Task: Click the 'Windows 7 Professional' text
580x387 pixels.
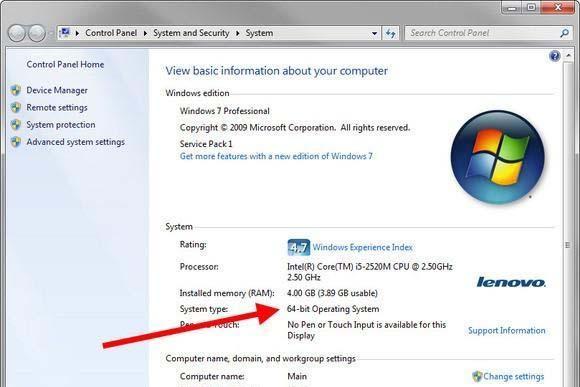Action: click(x=225, y=111)
